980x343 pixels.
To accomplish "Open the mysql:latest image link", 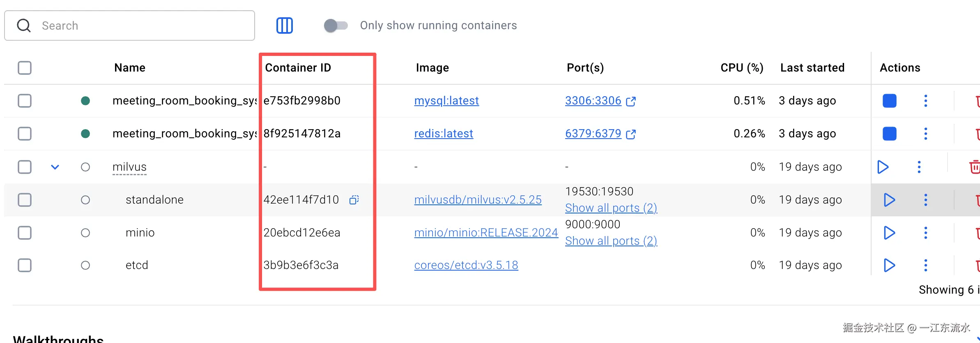I will [x=446, y=101].
